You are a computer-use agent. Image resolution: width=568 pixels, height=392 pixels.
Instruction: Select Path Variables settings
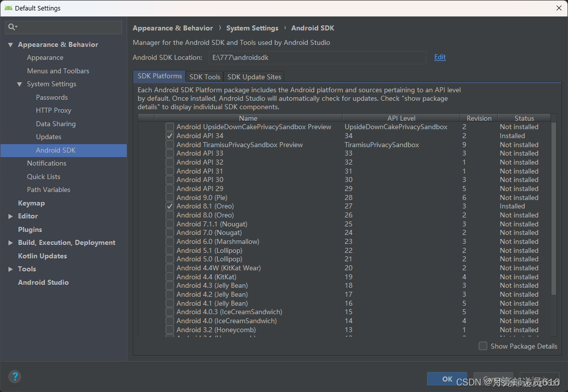pos(48,190)
